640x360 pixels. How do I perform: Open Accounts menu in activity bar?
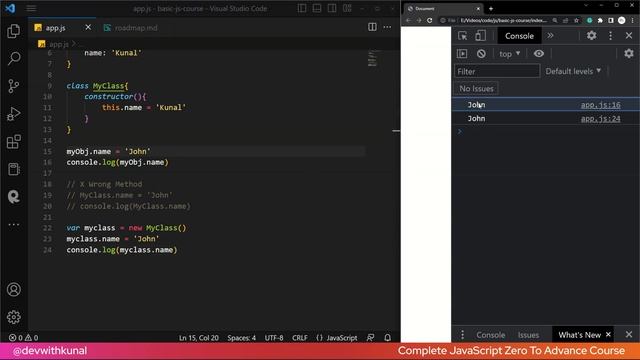(x=13, y=289)
